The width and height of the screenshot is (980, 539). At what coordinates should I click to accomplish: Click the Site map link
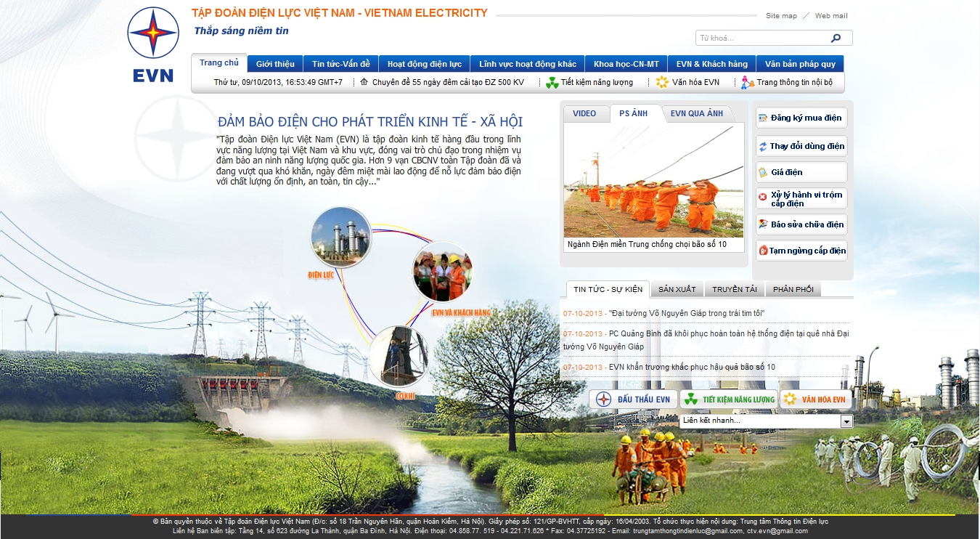(x=781, y=15)
